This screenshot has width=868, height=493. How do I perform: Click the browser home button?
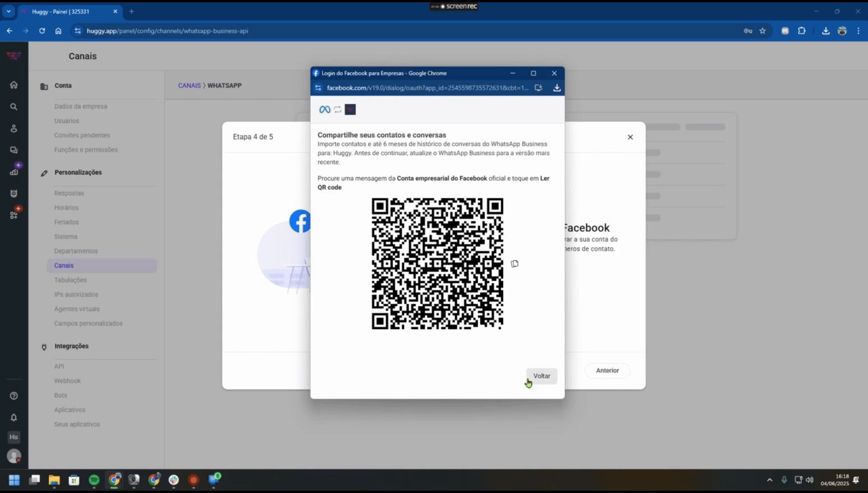(58, 31)
